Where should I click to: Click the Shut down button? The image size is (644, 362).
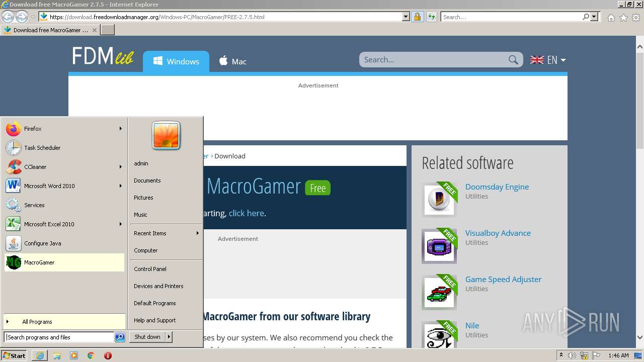(x=147, y=337)
